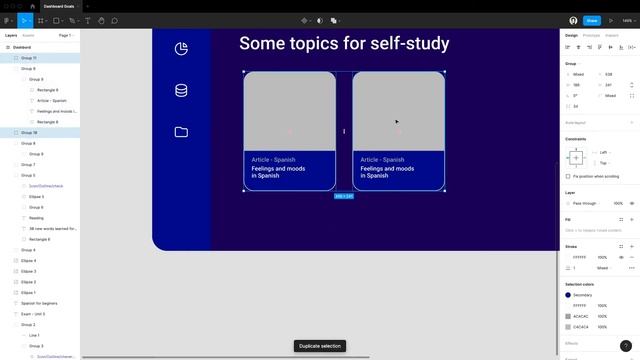Open distribute spacing dropdown in alignment row
The height and width of the screenshot is (360, 640).
click(632, 47)
